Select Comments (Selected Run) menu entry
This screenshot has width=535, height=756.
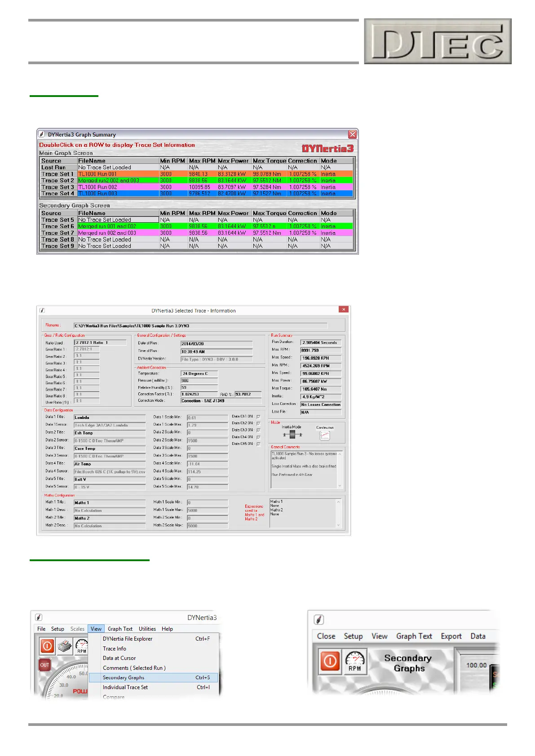click(x=153, y=668)
